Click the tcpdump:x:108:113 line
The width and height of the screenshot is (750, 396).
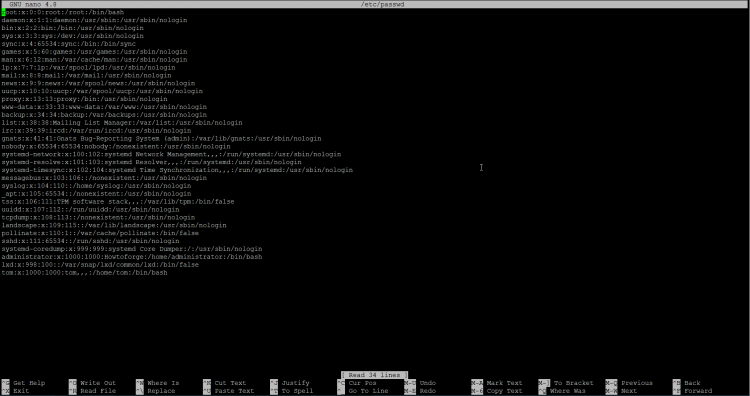(x=98, y=218)
